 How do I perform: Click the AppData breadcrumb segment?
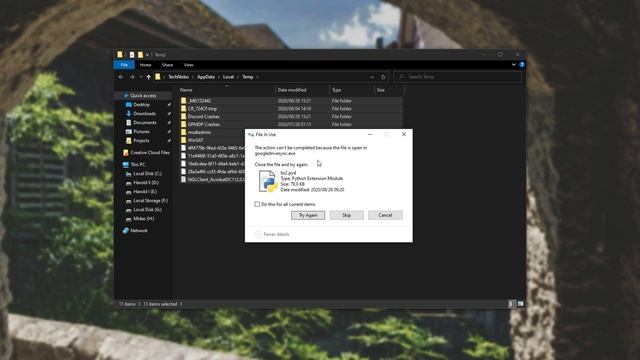[206, 77]
